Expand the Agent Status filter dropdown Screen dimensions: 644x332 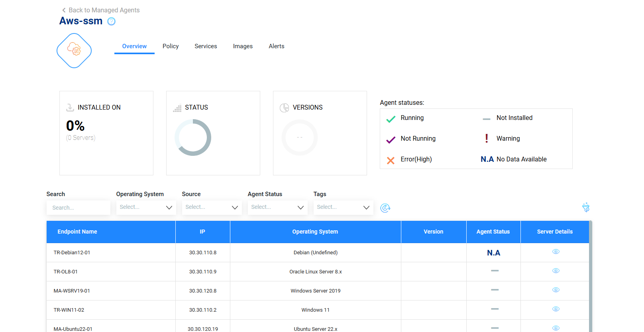pyautogui.click(x=277, y=207)
